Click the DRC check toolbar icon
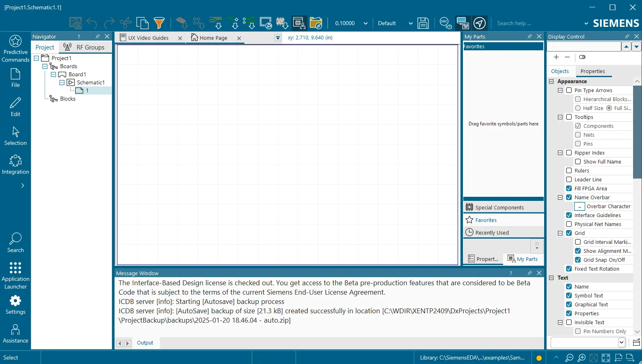 pos(445,23)
